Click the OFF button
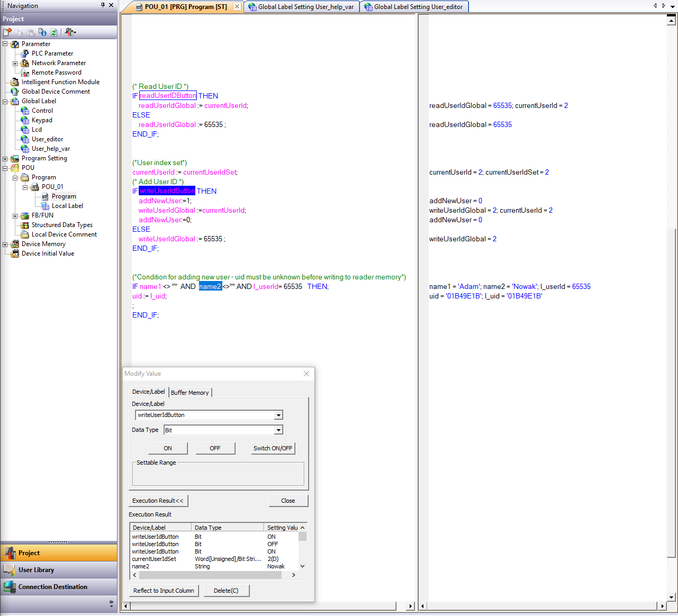This screenshot has height=616, width=678. 215,448
